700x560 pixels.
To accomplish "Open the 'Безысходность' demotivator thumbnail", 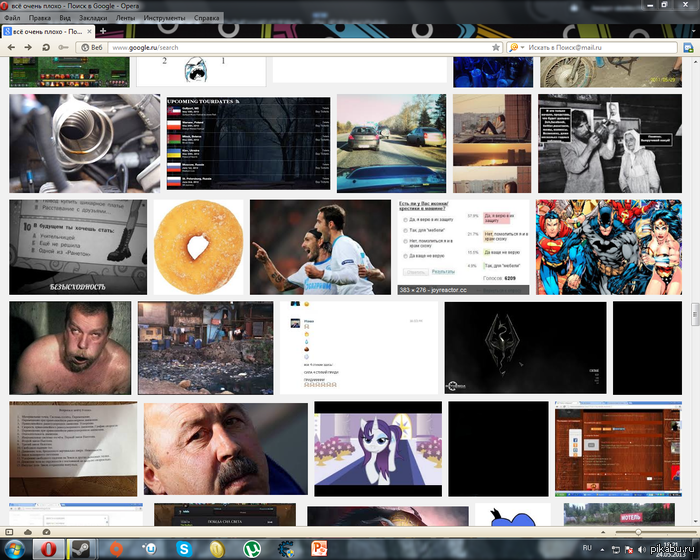I will 78,247.
